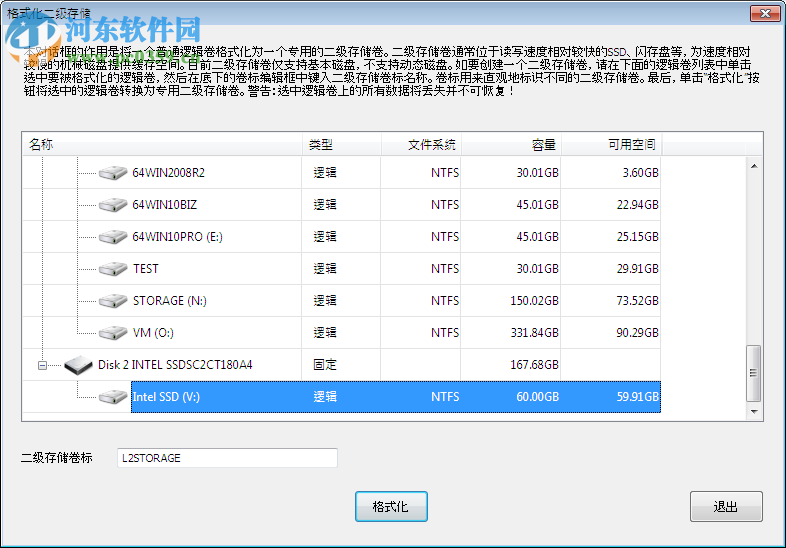Click the volume list scrollbar thumb
Viewport: 786px width, 548px height.
pyautogui.click(x=753, y=373)
